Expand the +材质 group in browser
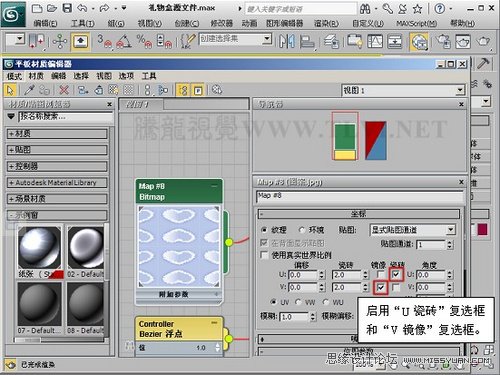 [x=57, y=134]
